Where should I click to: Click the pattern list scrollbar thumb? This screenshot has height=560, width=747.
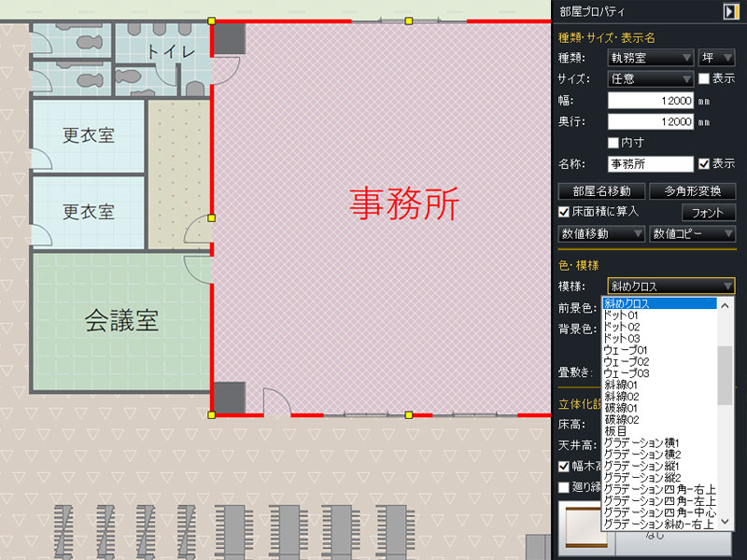coord(726,373)
